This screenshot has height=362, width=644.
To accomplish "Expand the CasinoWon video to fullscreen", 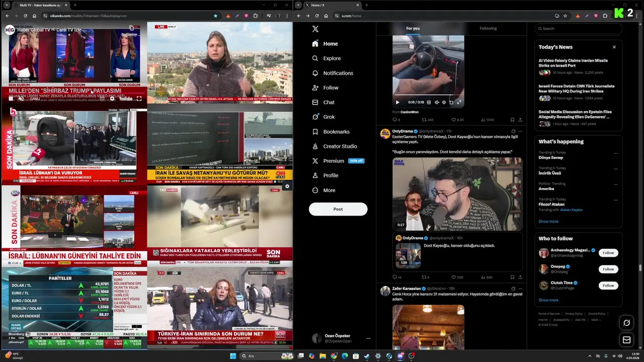I will coord(459,102).
